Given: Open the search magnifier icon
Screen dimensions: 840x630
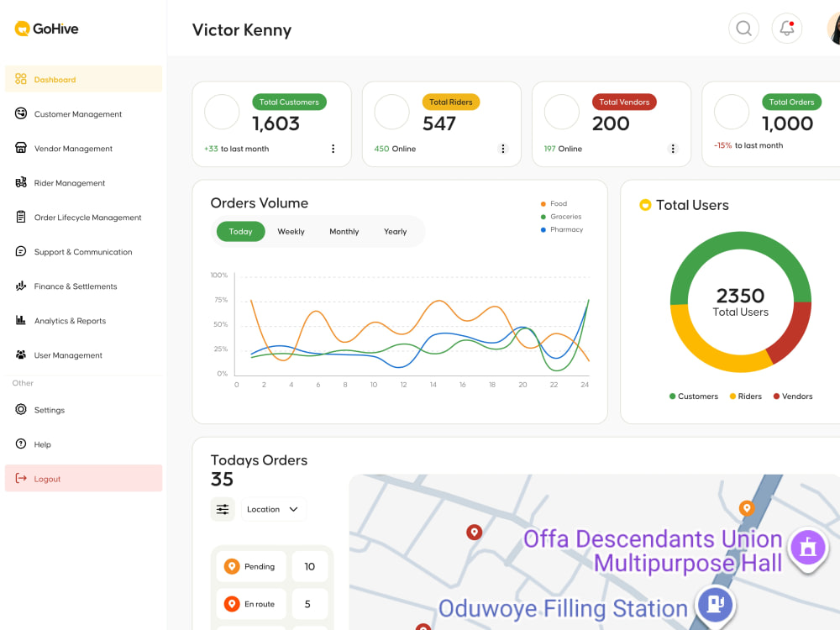Looking at the screenshot, I should [x=743, y=28].
